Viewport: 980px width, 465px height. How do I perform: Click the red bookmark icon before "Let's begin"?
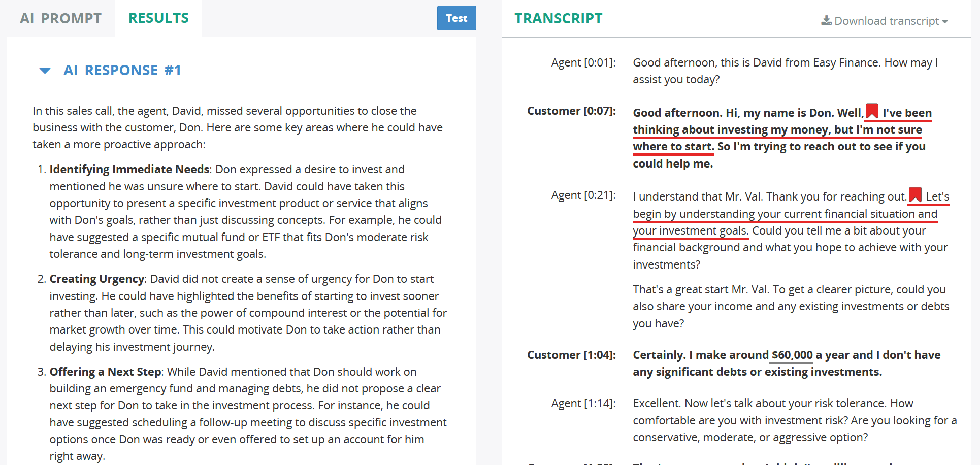(x=915, y=194)
